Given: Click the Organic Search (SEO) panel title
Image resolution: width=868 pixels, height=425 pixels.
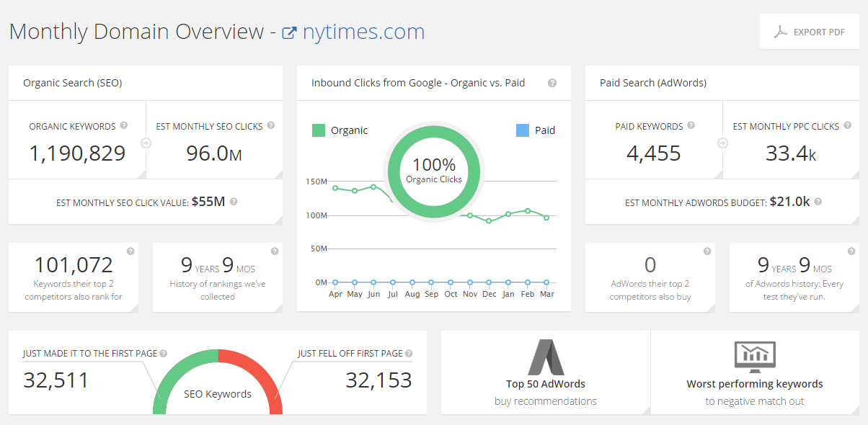Looking at the screenshot, I should (73, 83).
